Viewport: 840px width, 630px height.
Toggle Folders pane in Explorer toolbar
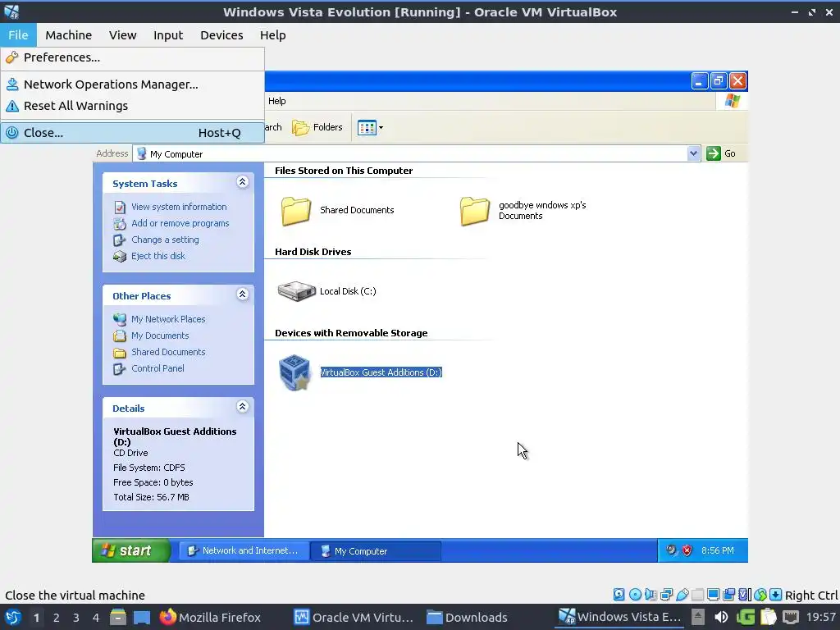pyautogui.click(x=317, y=127)
